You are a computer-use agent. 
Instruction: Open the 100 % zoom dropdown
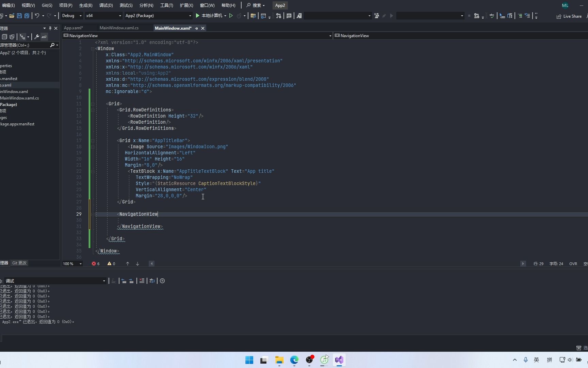[72, 264]
